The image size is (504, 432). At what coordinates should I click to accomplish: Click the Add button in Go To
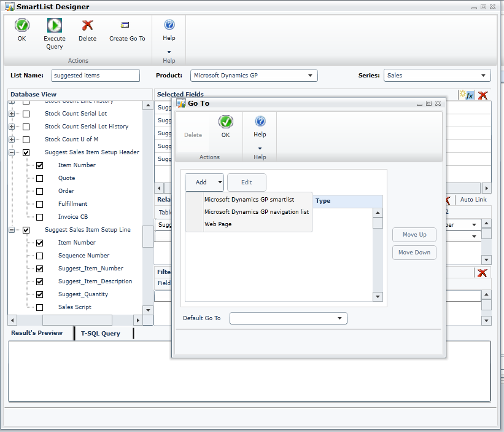point(201,182)
